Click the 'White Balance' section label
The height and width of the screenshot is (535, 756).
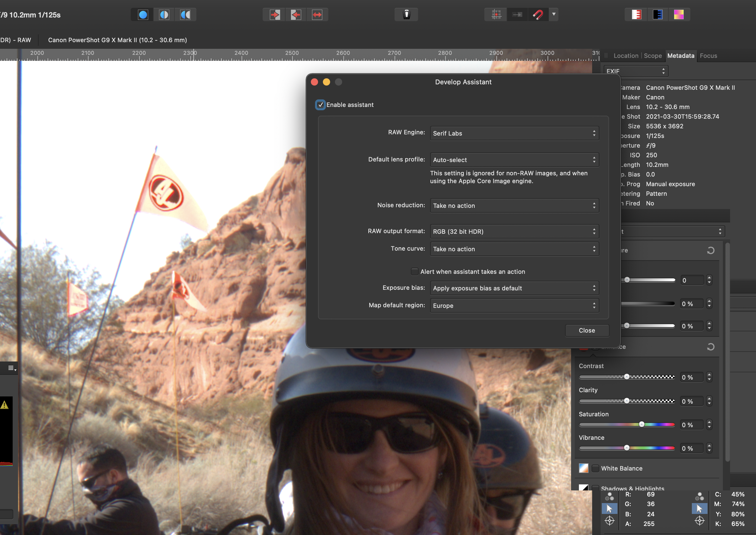click(x=622, y=468)
